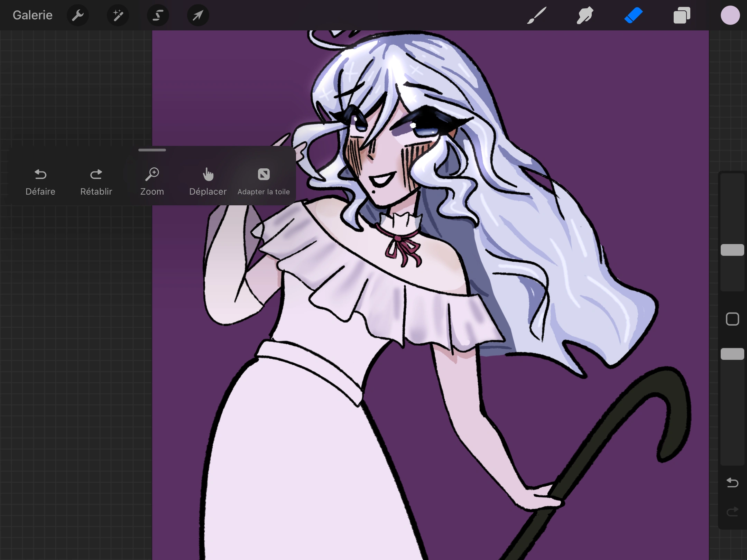Tap Défaire in the quick actions popup
Image resolution: width=747 pixels, height=560 pixels.
coord(40,181)
